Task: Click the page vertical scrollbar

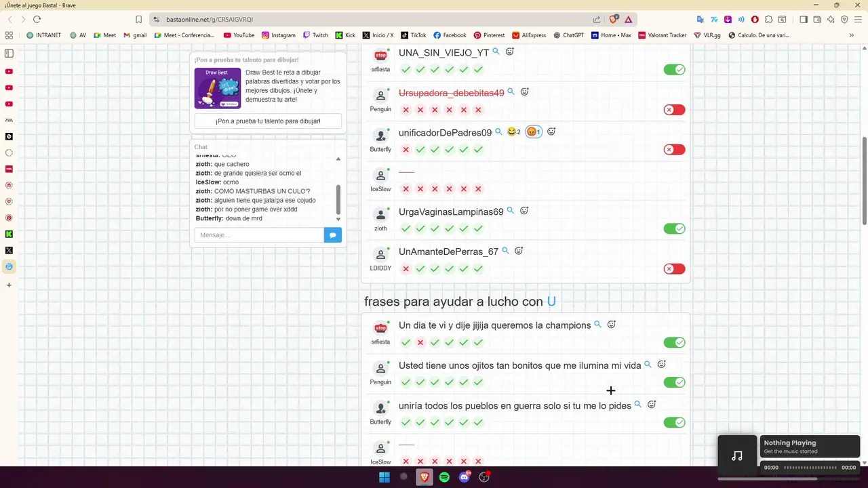Action: (x=865, y=180)
